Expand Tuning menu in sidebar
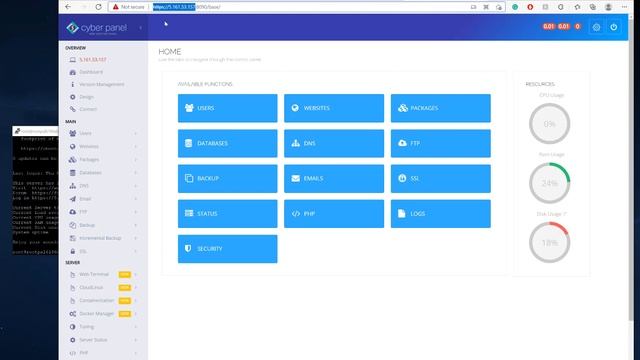Screen dimensions: 640x360 click(102, 327)
